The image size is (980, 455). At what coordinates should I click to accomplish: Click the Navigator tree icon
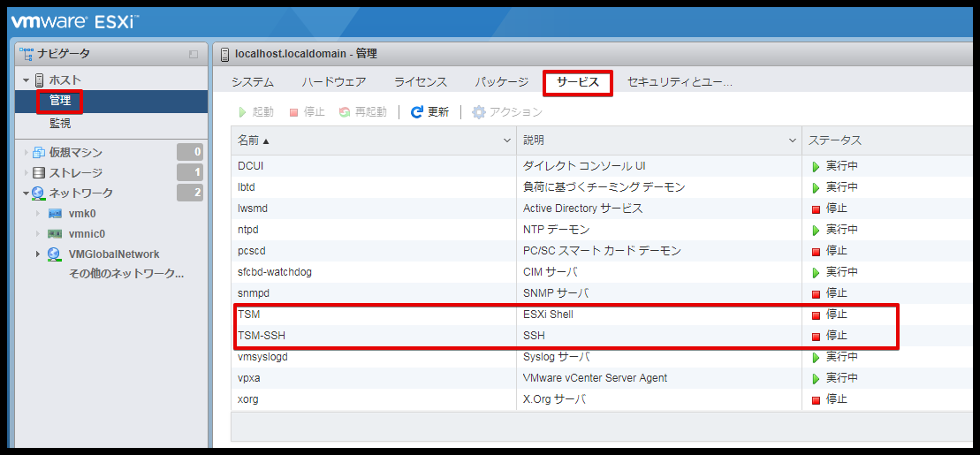(x=27, y=55)
